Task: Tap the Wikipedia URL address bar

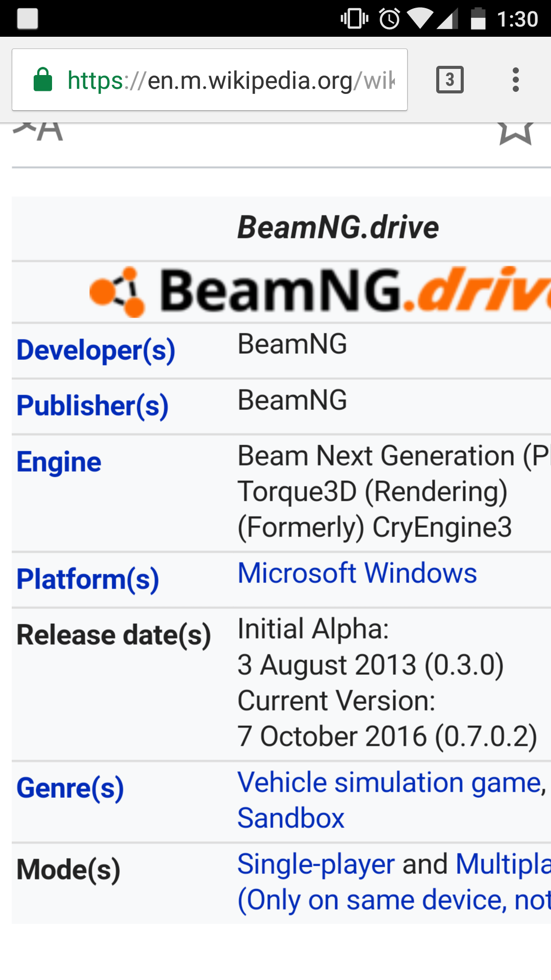Action: click(231, 80)
